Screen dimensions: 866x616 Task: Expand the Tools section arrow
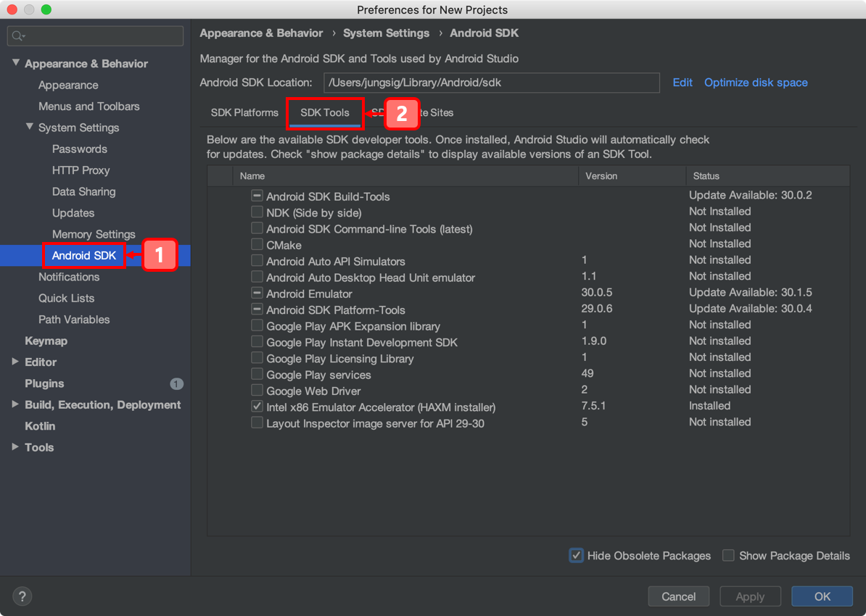[x=15, y=446]
